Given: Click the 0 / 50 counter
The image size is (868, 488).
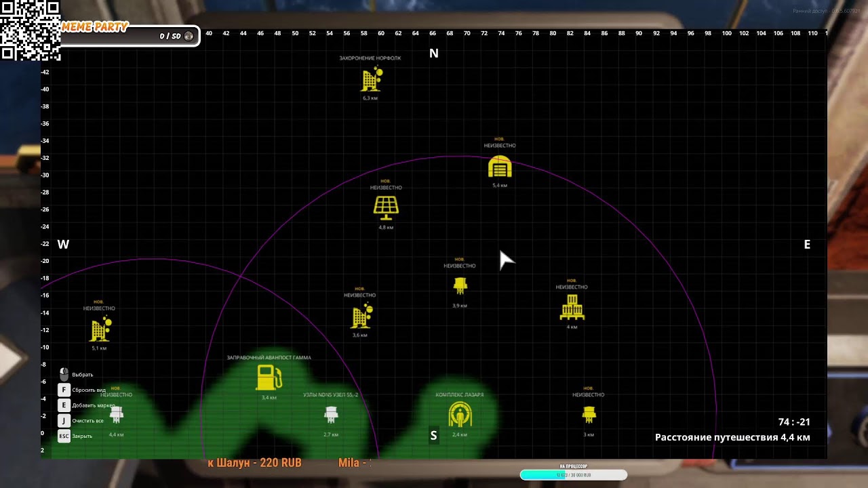Looking at the screenshot, I should pos(170,36).
